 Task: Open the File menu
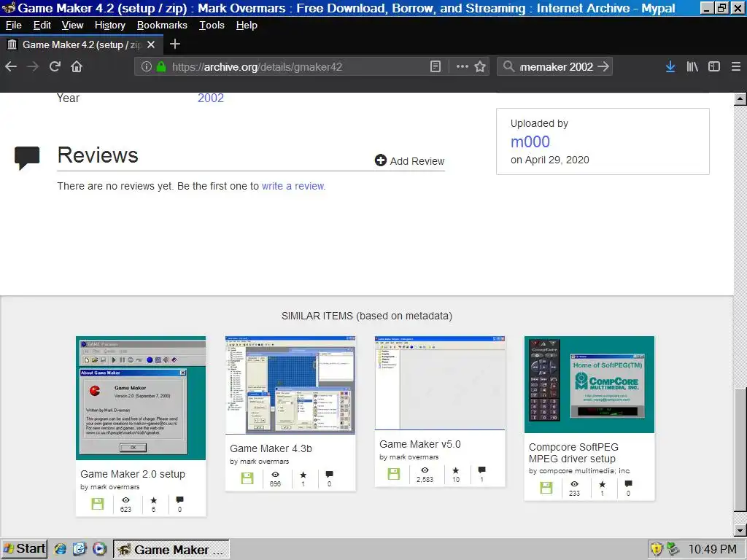[x=13, y=26]
